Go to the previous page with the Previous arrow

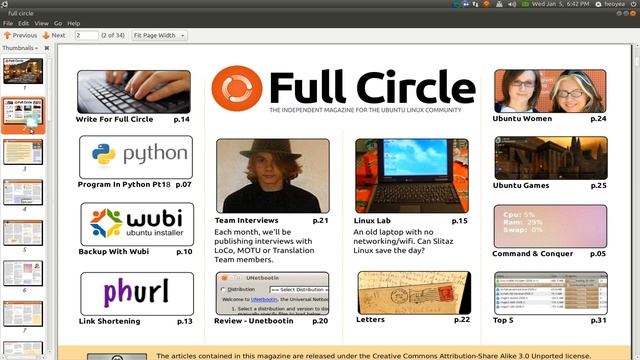click(x=20, y=36)
